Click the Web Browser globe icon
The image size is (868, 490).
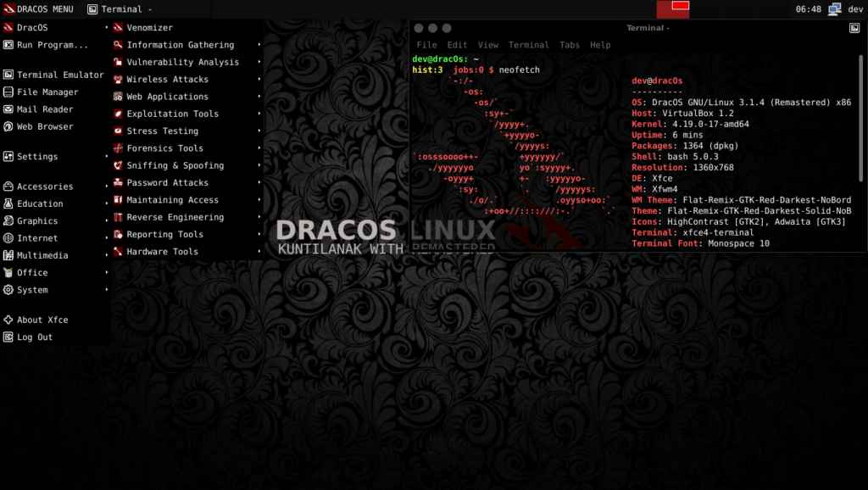(x=8, y=126)
